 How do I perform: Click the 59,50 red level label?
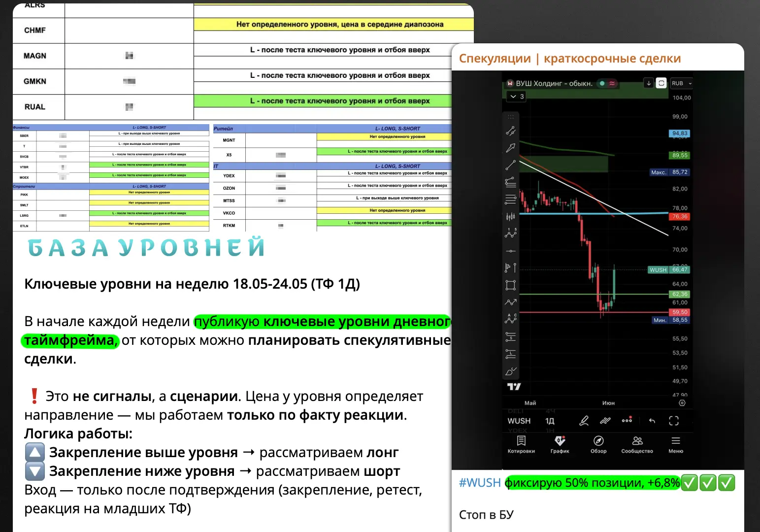[680, 312]
